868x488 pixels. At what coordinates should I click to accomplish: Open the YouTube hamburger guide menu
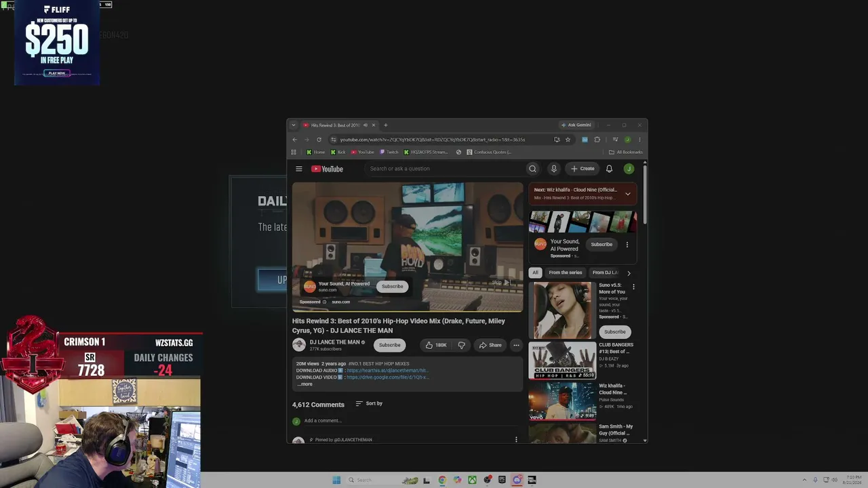[298, 169]
